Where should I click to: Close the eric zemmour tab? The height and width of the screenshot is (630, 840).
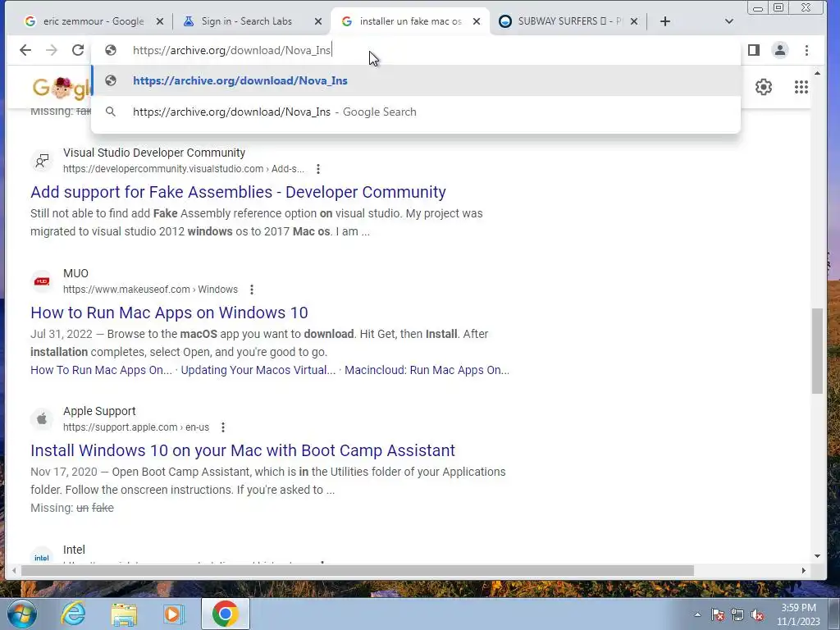point(160,21)
